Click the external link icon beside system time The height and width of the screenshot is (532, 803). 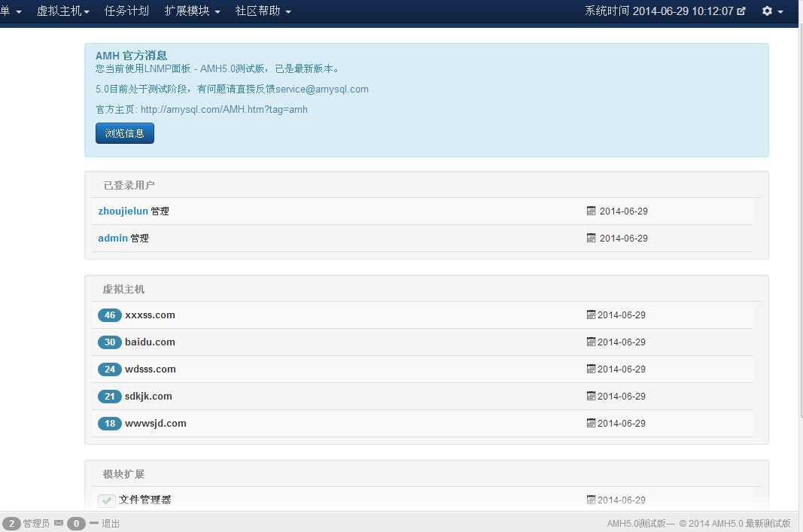click(x=741, y=11)
